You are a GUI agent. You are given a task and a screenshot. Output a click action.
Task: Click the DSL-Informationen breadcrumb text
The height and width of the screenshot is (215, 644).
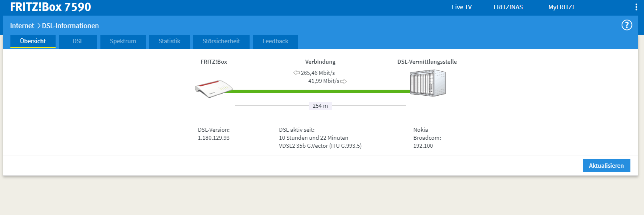70,26
